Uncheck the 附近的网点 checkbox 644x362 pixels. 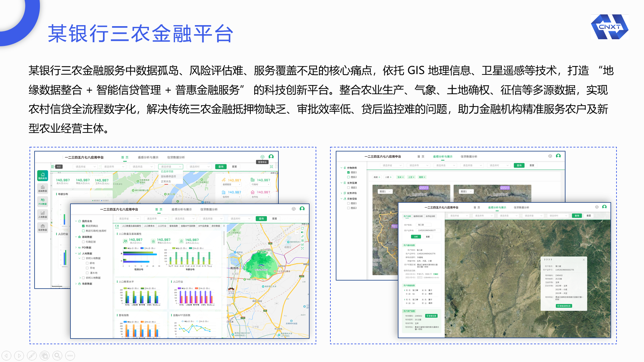[x=83, y=226]
